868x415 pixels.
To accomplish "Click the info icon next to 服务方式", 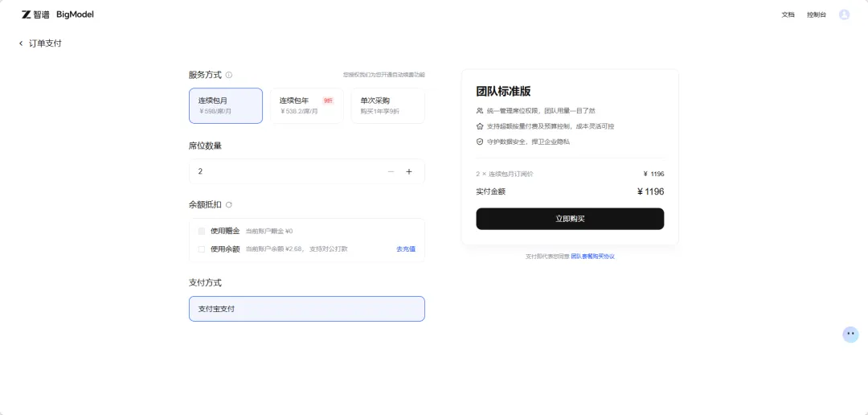I will point(229,75).
